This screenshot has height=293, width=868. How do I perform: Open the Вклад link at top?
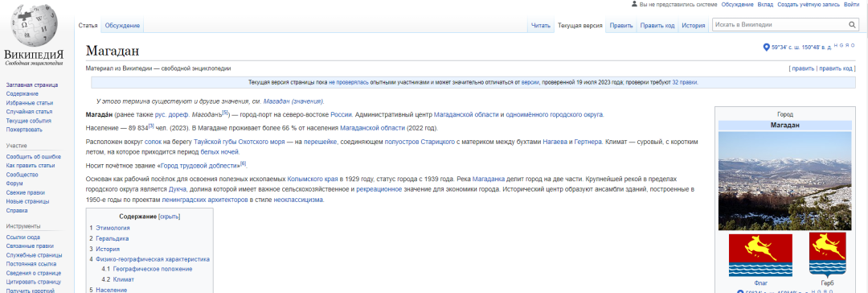coord(765,5)
